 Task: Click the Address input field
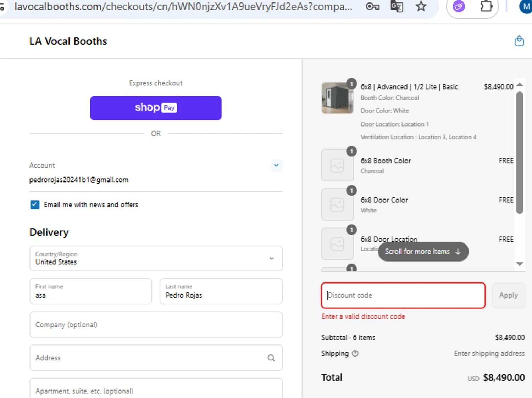(156, 358)
